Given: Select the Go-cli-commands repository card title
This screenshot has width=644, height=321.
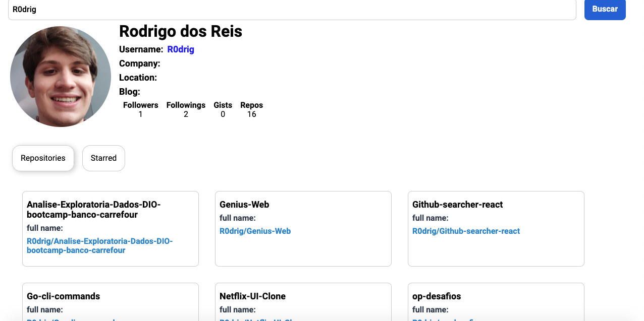Looking at the screenshot, I should [64, 296].
